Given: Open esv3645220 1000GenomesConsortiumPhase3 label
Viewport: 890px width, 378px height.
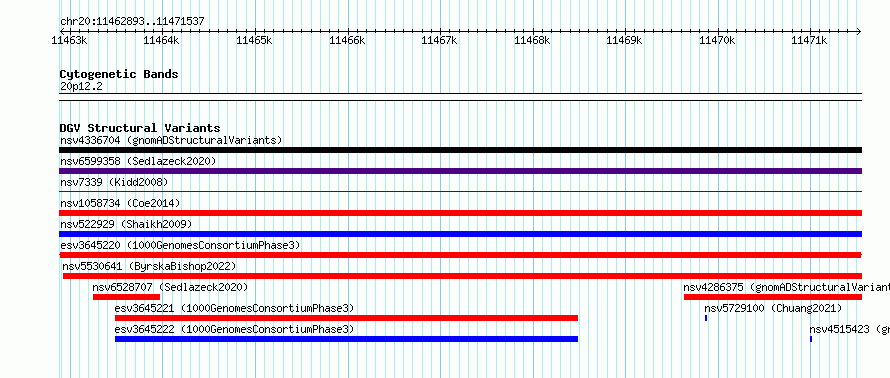Looking at the screenshot, I should click(180, 245).
